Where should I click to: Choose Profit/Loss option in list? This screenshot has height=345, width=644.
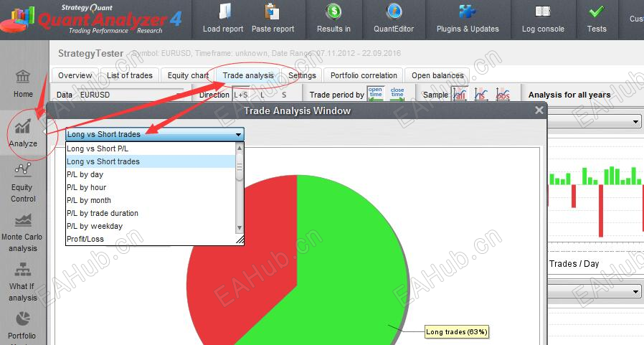[x=151, y=239]
